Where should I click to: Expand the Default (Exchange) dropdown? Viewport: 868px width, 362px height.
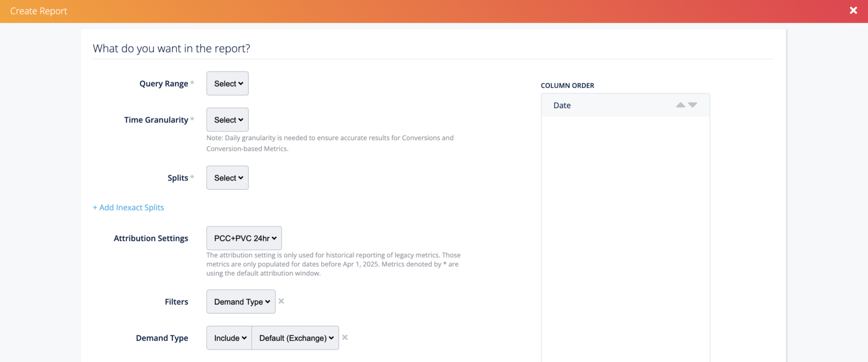[x=295, y=338]
